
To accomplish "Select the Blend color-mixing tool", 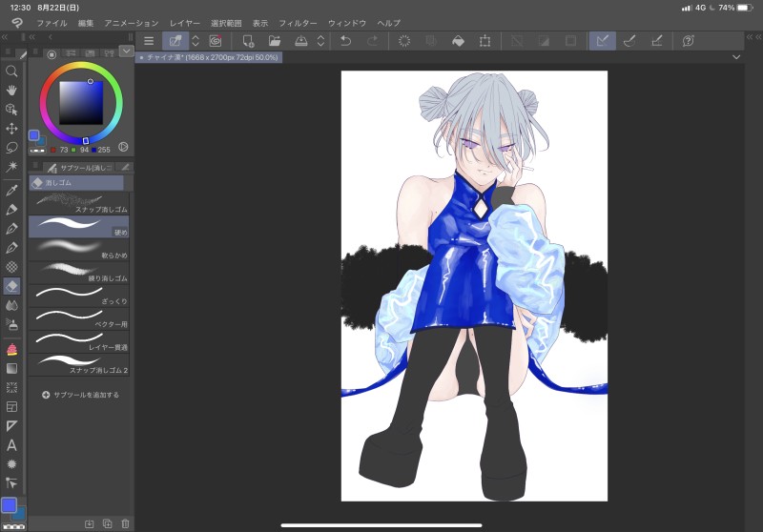I will tap(11, 305).
